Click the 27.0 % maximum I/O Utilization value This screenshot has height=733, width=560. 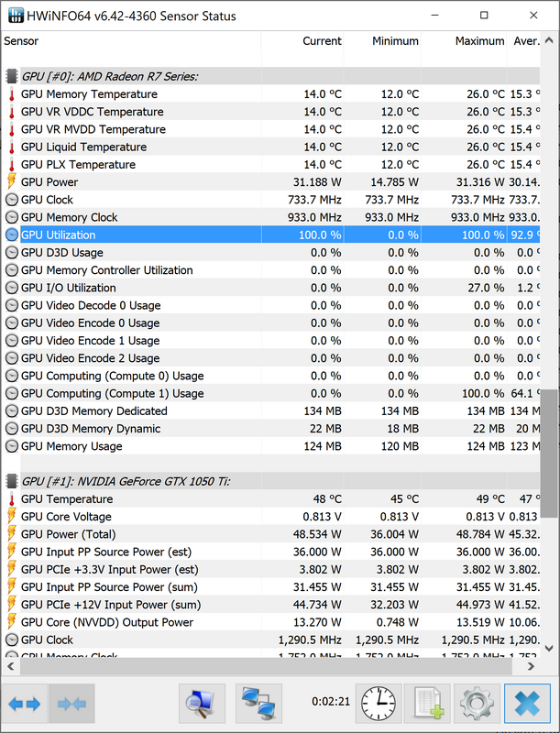(x=486, y=288)
